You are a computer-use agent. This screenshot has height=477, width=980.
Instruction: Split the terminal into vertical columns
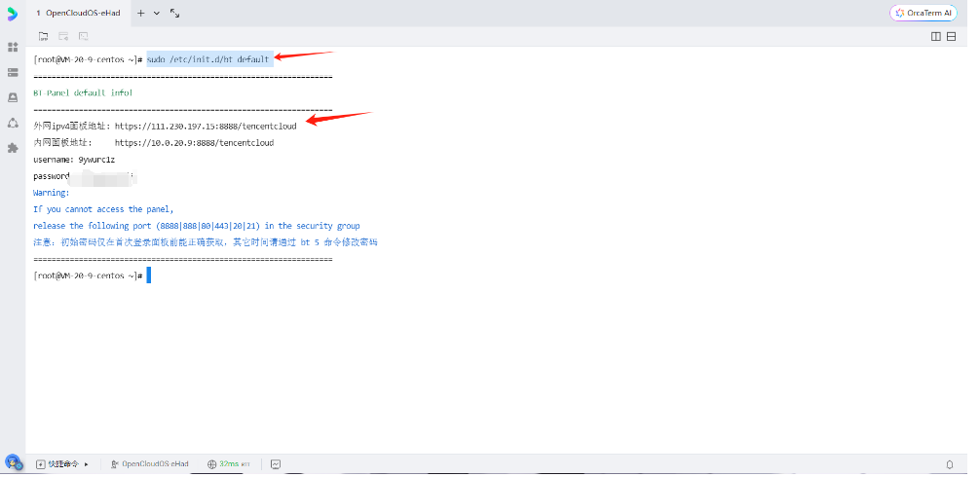tap(935, 36)
